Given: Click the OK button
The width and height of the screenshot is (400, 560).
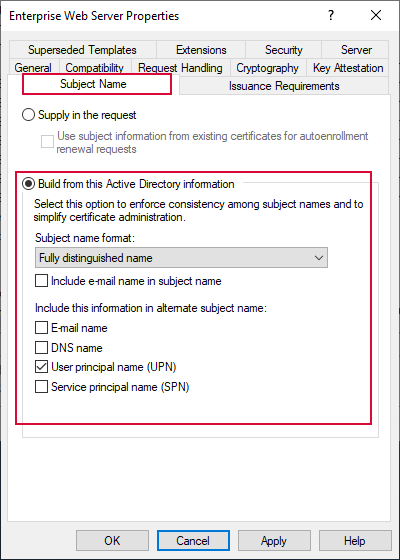Looking at the screenshot, I should click(x=112, y=540).
